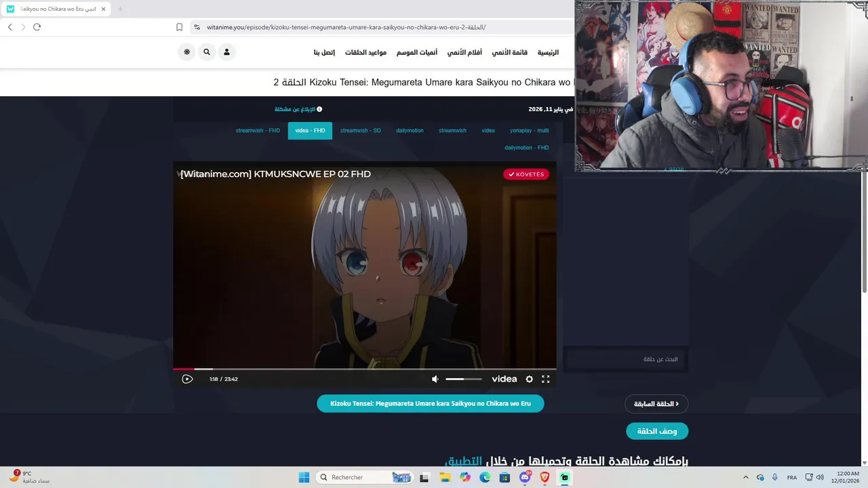The image size is (868, 488).
Task: Click the cloud sync icon in system tray
Action: [x=760, y=477]
